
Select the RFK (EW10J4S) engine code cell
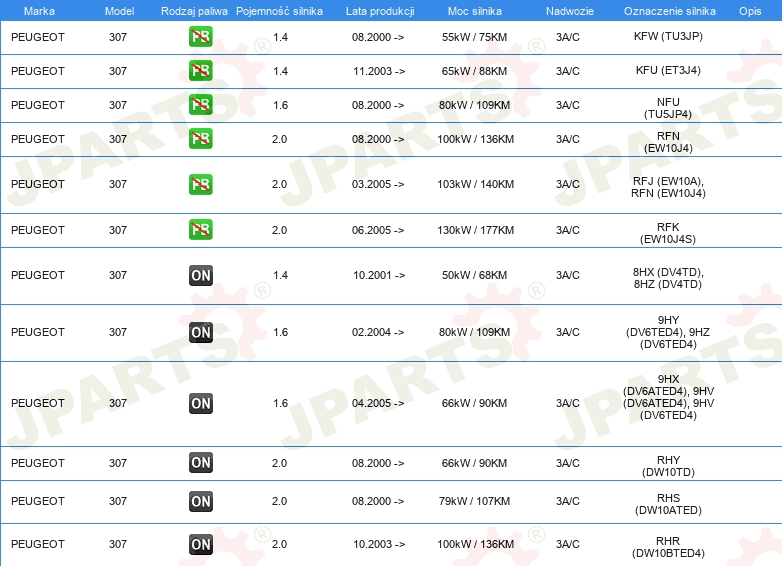[668, 233]
